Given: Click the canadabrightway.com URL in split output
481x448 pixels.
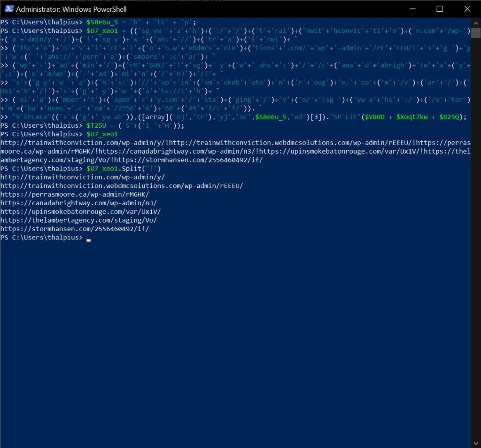Looking at the screenshot, I should [78, 203].
